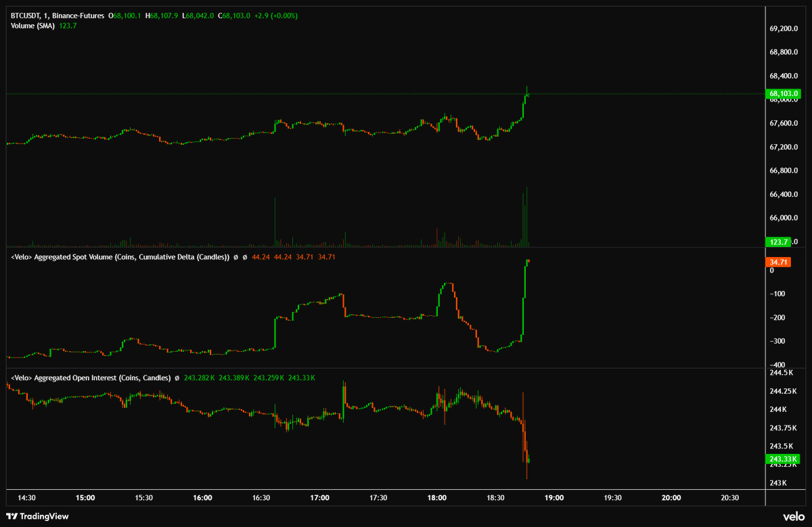This screenshot has width=812, height=527.
Task: Click the 66,800.0 price axis label
Action: point(784,170)
